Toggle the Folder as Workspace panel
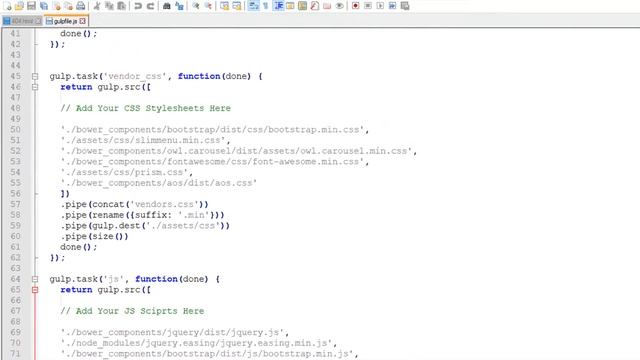Image resolution: width=640 pixels, height=360 pixels. click(x=327, y=6)
